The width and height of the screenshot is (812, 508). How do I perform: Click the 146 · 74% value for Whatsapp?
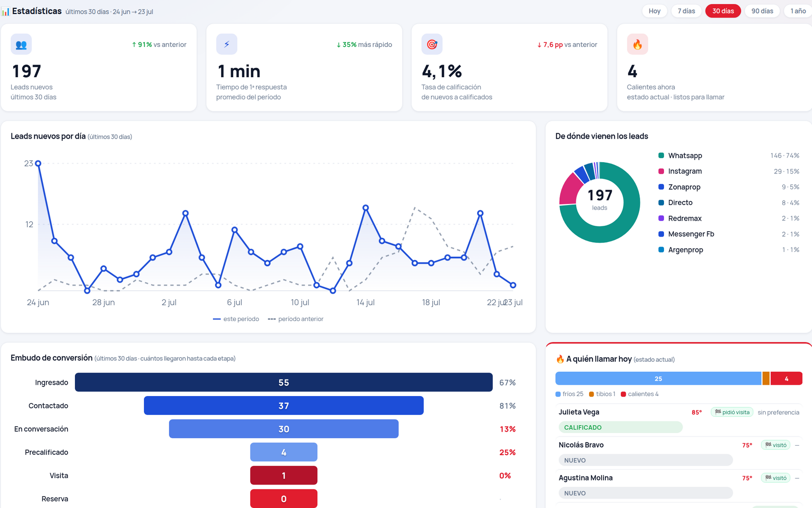coord(784,155)
